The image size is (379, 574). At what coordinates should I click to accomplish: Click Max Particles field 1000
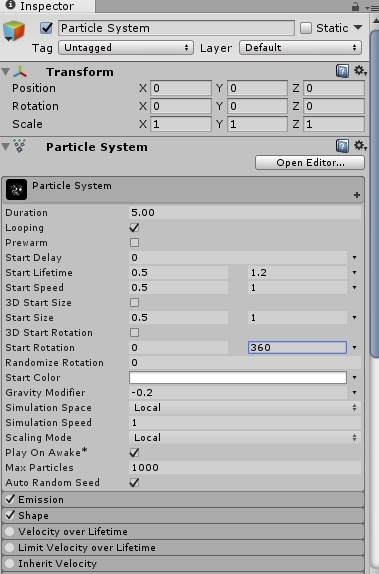point(245,468)
